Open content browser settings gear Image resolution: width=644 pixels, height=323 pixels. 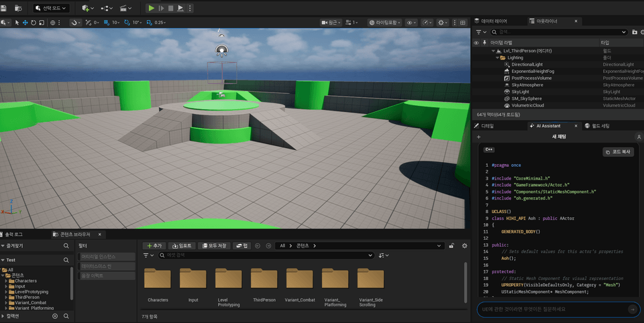[464, 246]
